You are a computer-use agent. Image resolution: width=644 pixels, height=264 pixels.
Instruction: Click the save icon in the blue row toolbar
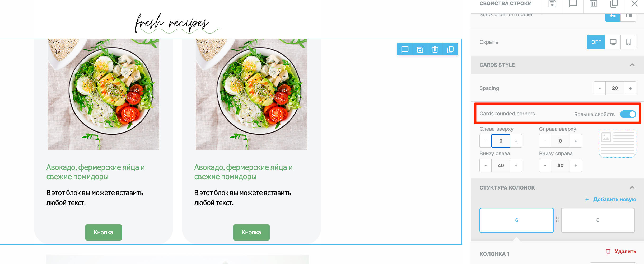[x=420, y=49]
